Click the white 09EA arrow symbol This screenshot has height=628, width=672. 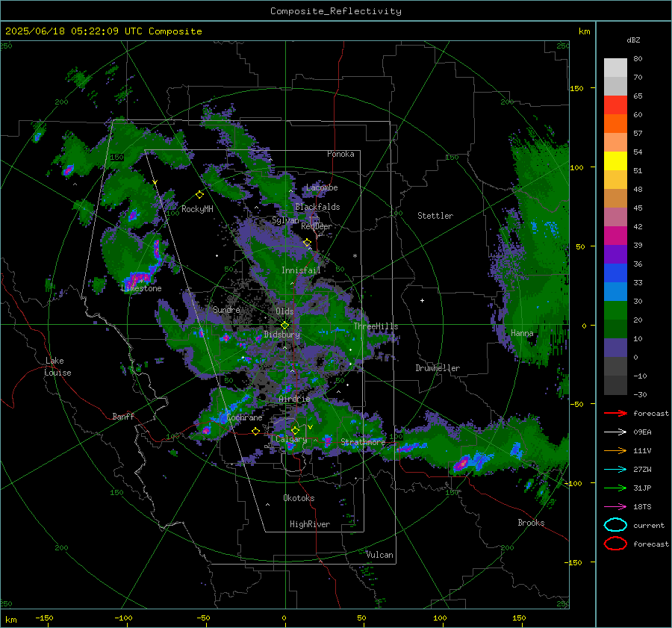pos(615,432)
